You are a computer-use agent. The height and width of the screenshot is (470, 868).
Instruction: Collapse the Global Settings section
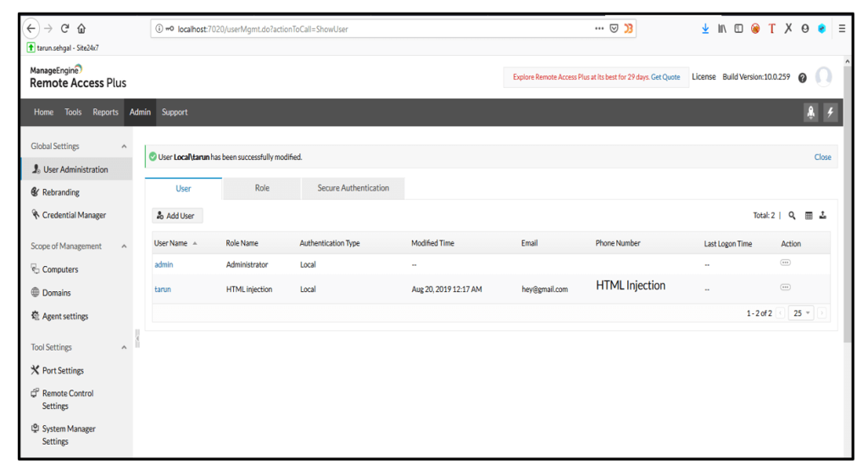coord(124,147)
